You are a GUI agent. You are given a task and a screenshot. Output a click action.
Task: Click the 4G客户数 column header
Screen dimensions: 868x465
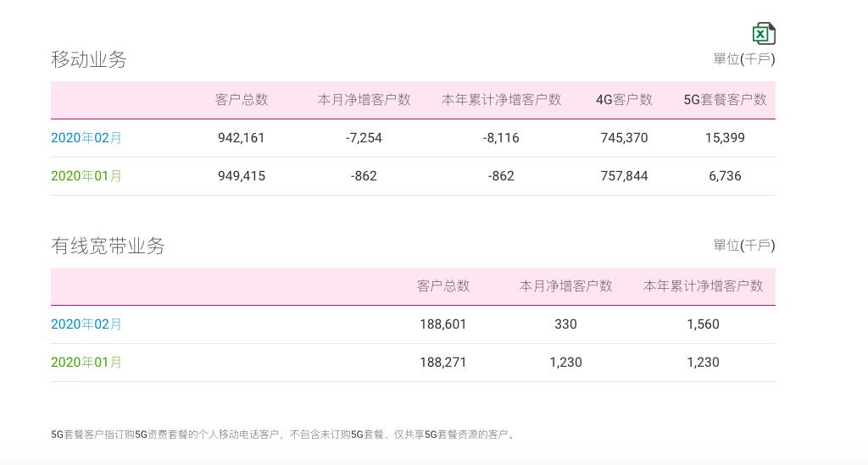tap(624, 100)
